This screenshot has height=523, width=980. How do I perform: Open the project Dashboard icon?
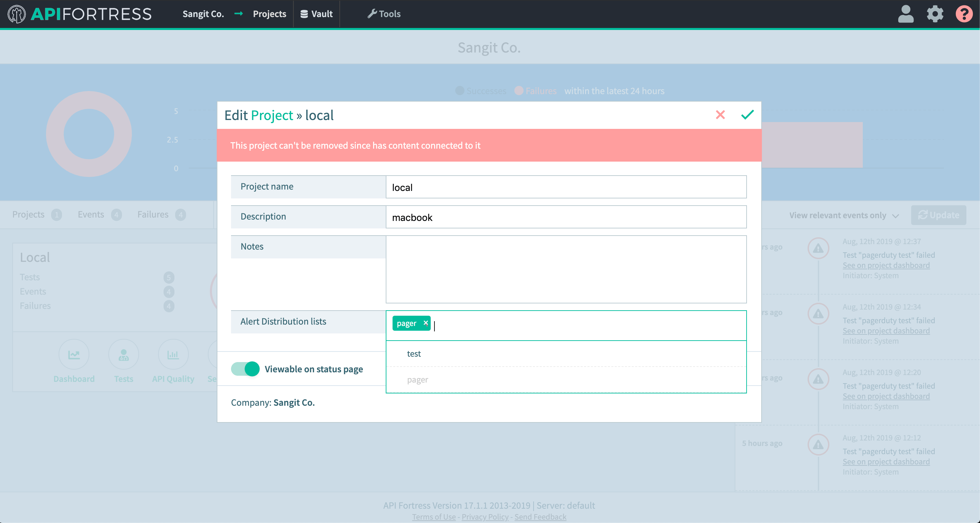click(74, 354)
